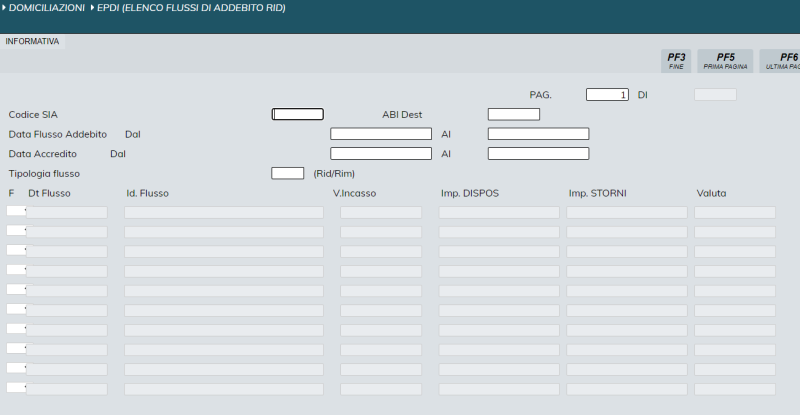Click the ABI Dest input field
The height and width of the screenshot is (415, 800).
513,114
